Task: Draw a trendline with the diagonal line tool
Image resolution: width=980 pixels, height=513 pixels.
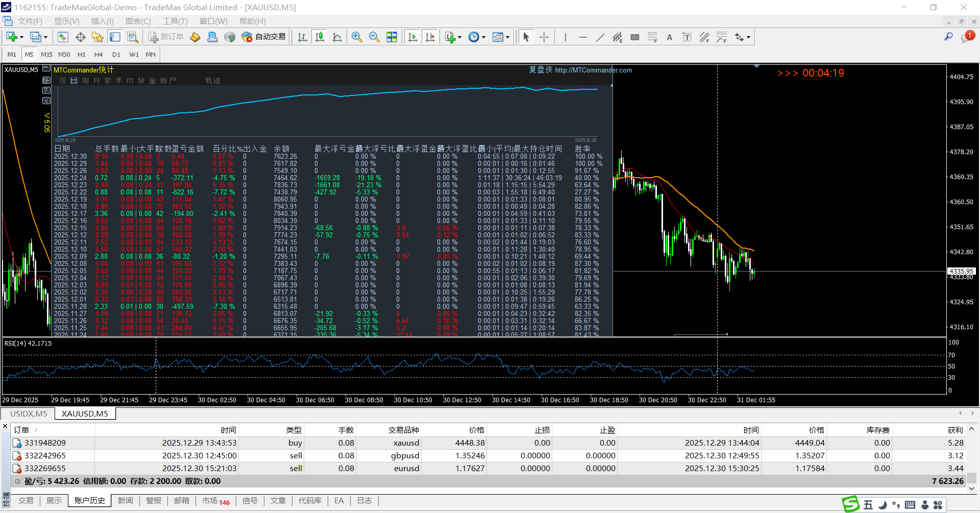Action: pos(600,37)
